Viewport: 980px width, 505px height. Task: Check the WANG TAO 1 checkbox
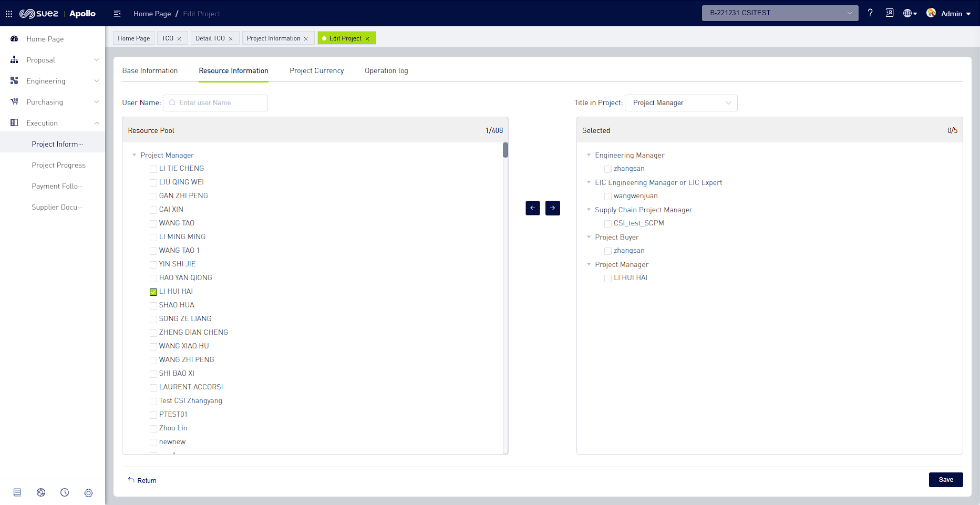[x=153, y=251]
